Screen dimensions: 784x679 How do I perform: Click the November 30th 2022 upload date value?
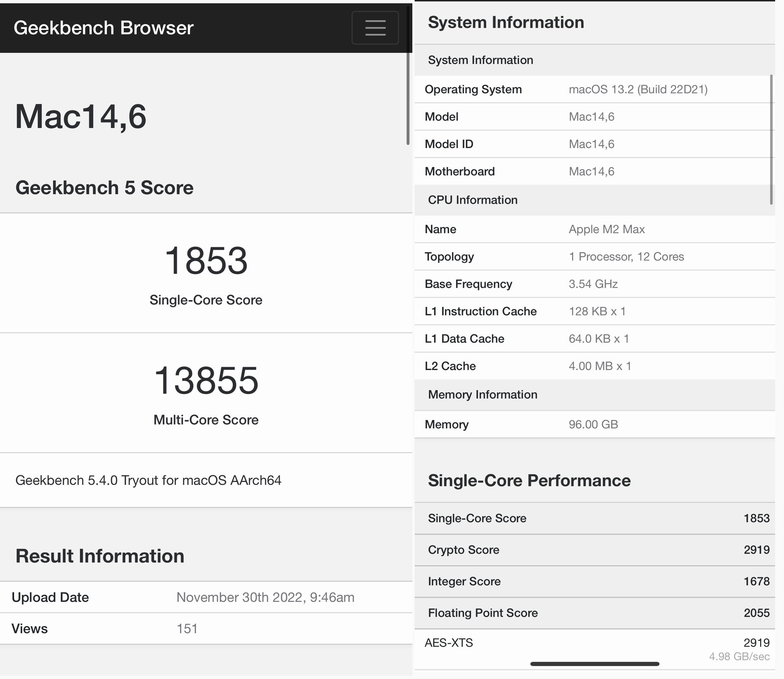pyautogui.click(x=265, y=597)
